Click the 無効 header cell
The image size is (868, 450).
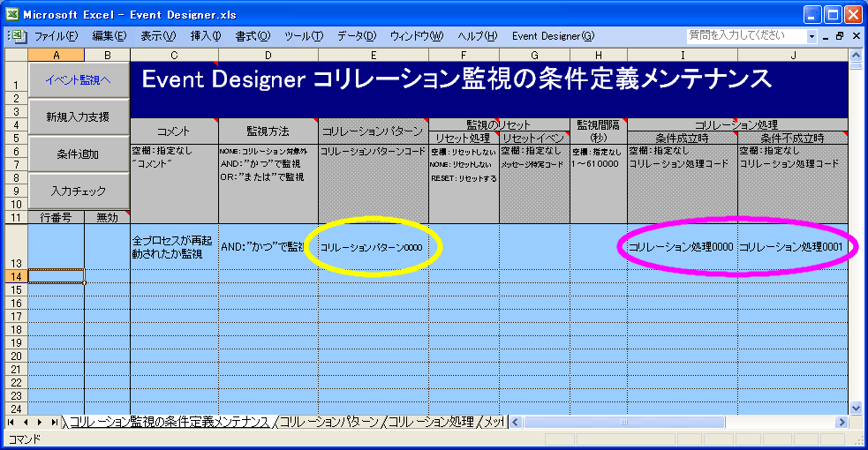point(108,217)
